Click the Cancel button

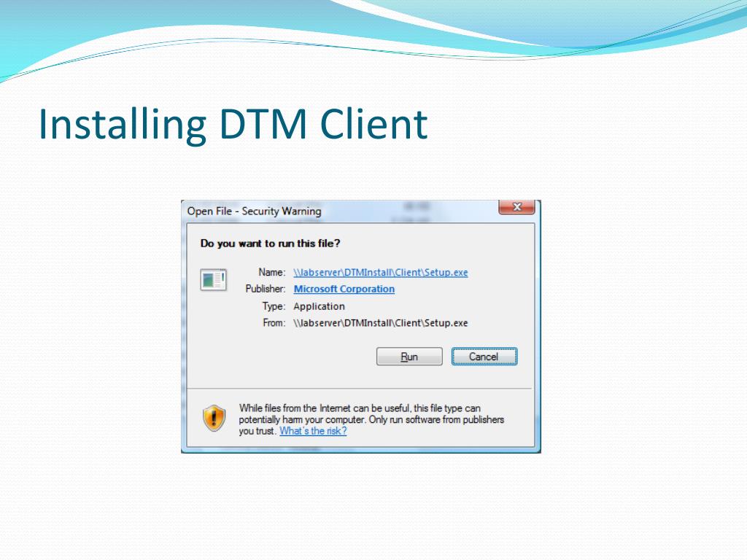(484, 357)
